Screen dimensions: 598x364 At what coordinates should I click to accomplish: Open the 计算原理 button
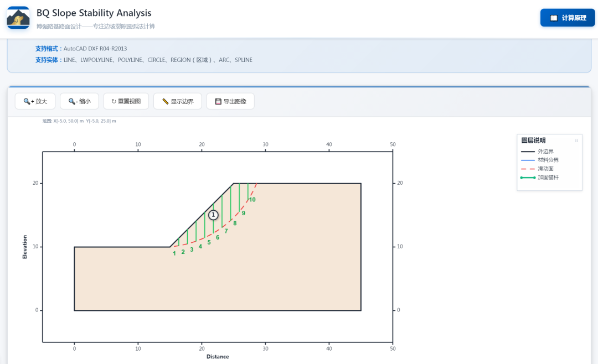567,18
